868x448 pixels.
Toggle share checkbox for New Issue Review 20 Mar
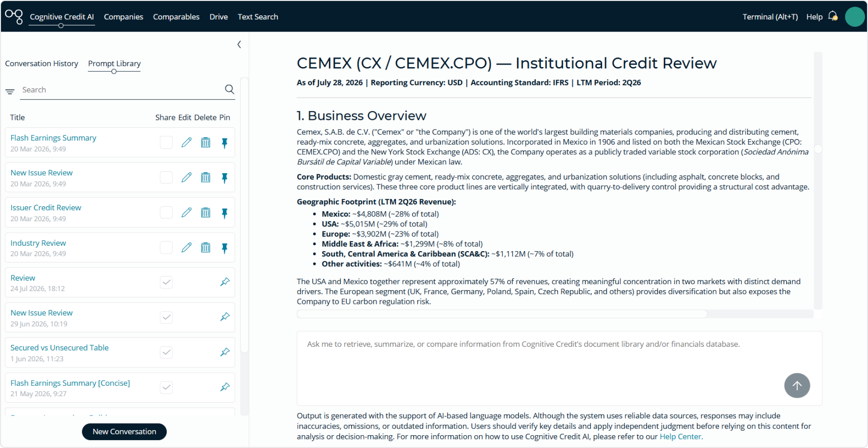click(x=166, y=178)
